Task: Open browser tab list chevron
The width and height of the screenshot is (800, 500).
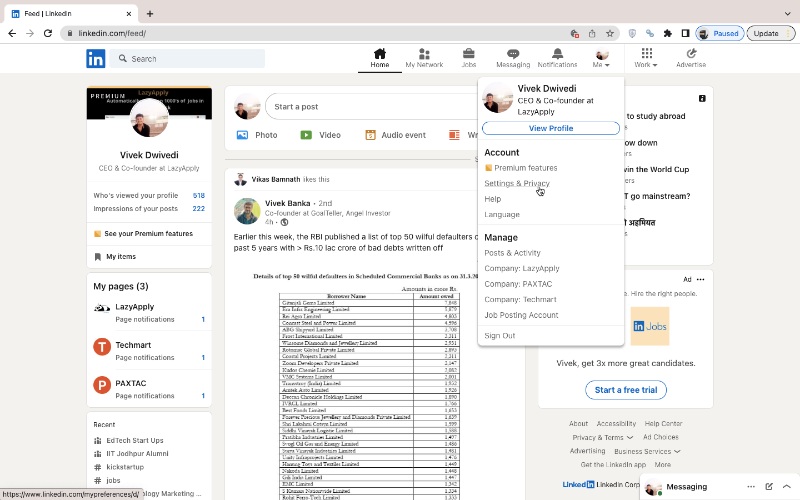Action: 788,14
